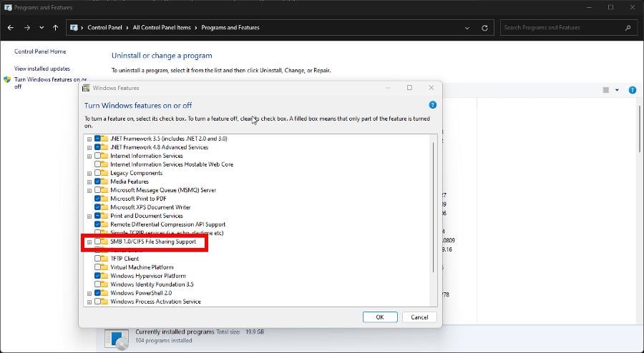Enable Virtual Machine Platform checkbox
This screenshot has height=353, width=644.
point(97,267)
